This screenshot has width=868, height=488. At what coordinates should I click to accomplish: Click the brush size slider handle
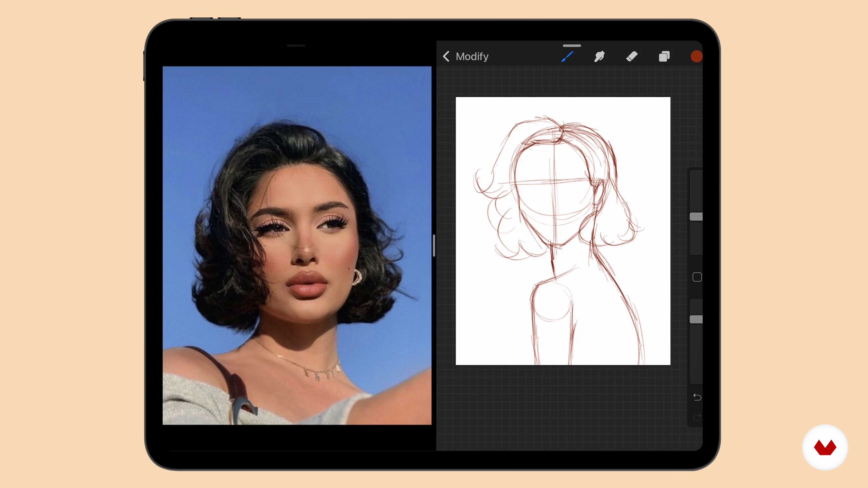point(696,217)
